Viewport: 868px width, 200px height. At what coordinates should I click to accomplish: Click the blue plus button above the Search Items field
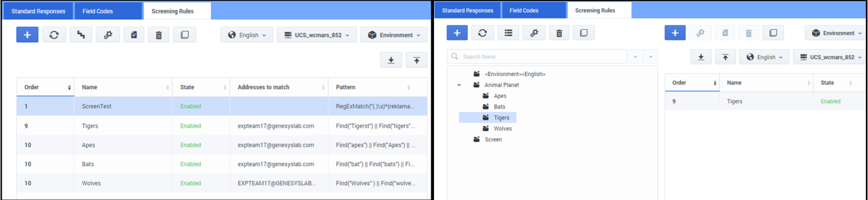tap(457, 33)
